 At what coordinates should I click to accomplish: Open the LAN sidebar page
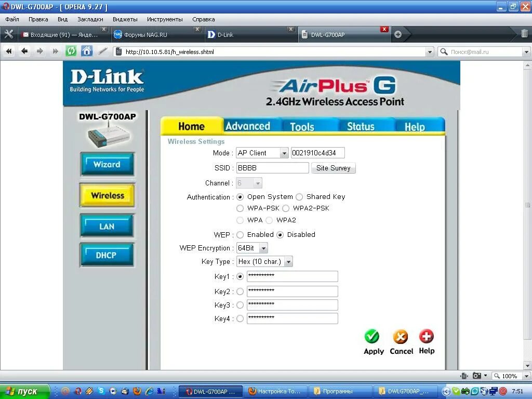[x=107, y=227]
